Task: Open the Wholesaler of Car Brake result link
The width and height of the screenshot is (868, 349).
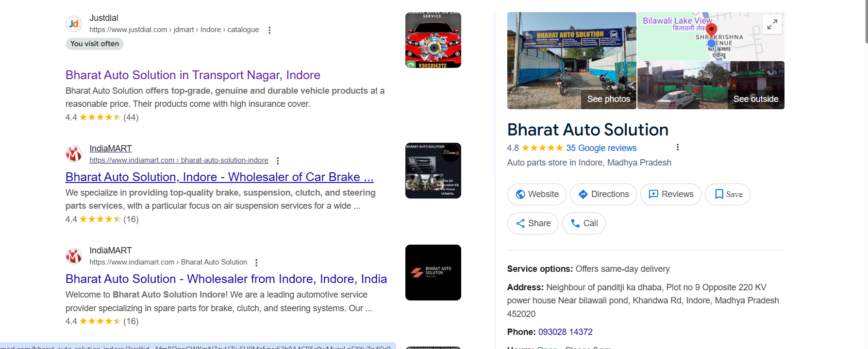Action: pos(219,177)
